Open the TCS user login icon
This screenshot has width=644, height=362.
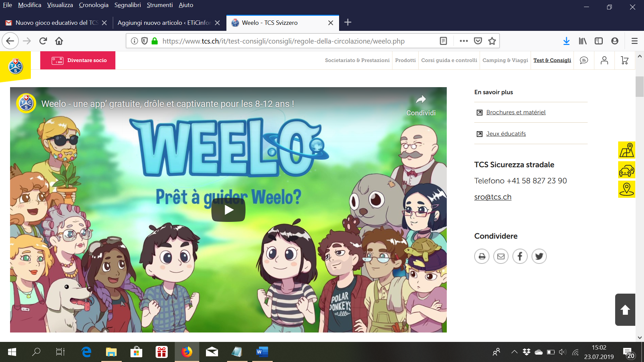(604, 60)
